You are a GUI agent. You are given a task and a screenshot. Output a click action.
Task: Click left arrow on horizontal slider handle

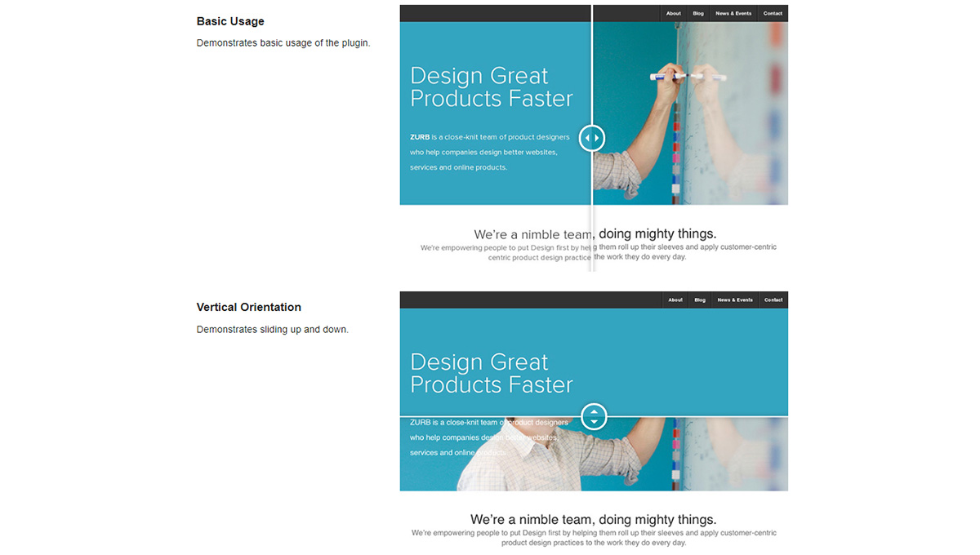tap(586, 139)
